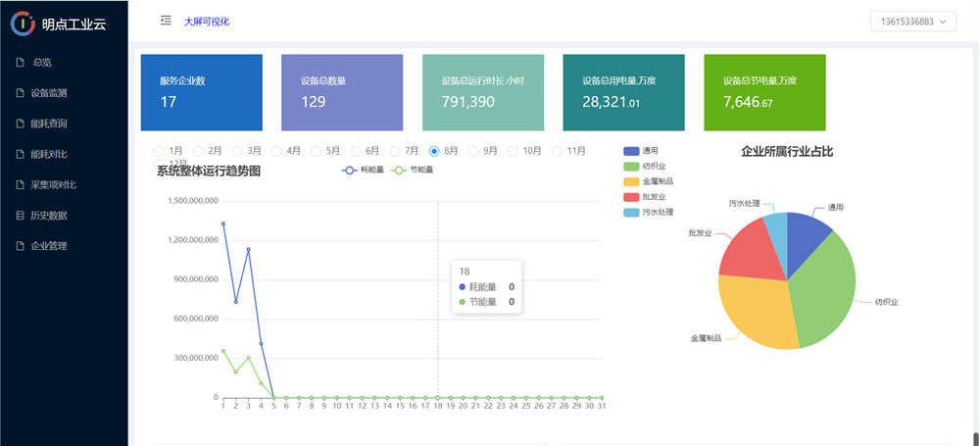Open the 能耗对比 menu item
Image resolution: width=980 pixels, height=446 pixels.
pyautogui.click(x=49, y=154)
